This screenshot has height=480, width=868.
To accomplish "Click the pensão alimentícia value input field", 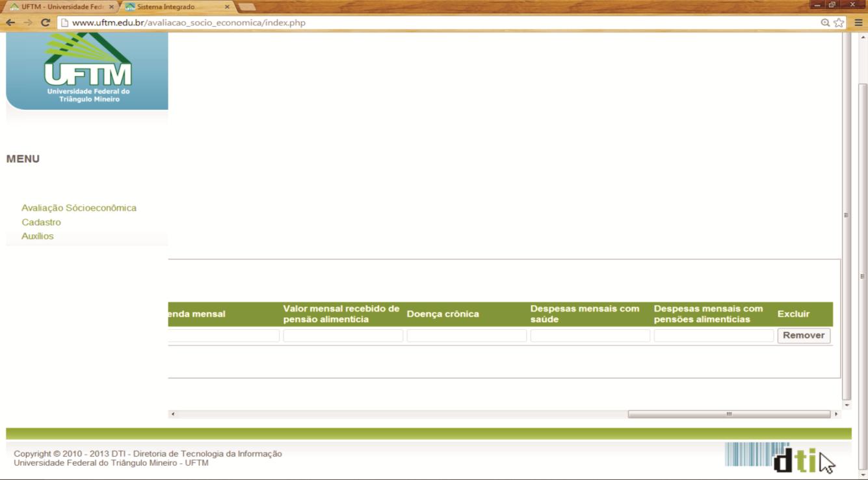I will click(343, 336).
